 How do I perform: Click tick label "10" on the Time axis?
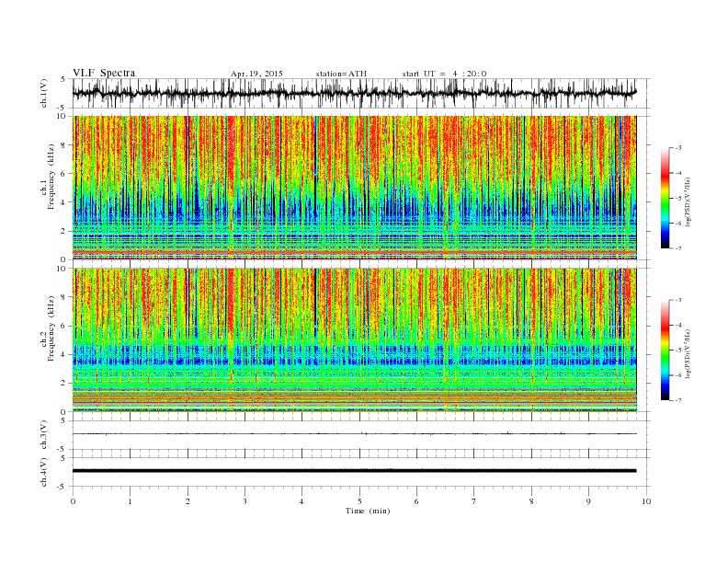pos(646,501)
